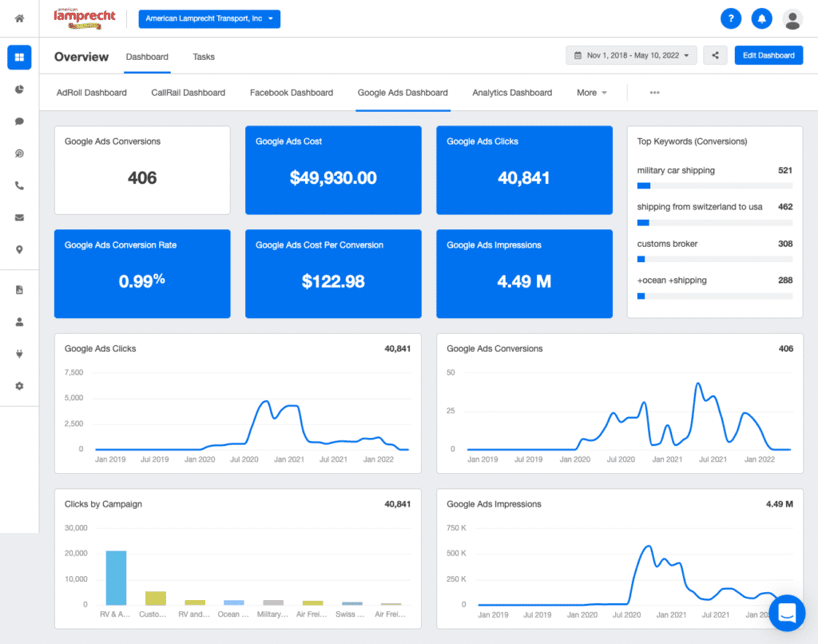Click the Google Ads Impressions 4.49 M card
The width and height of the screenshot is (818, 644).
[x=524, y=273]
